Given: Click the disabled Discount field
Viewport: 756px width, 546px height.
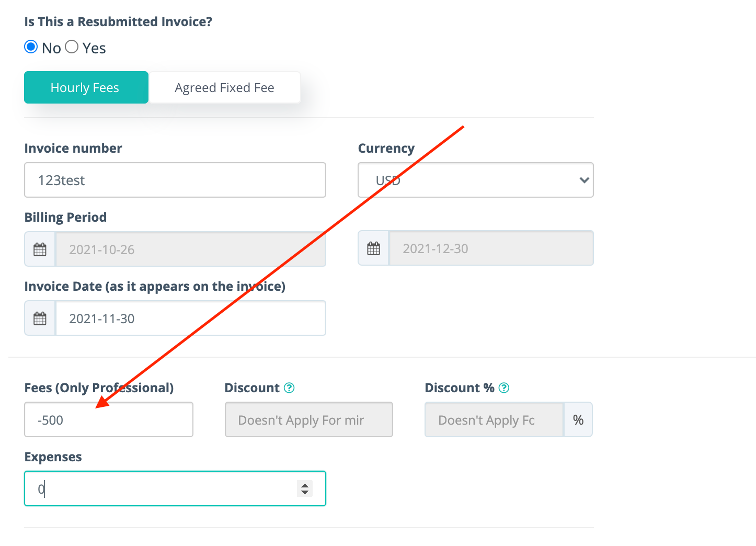Looking at the screenshot, I should click(309, 419).
